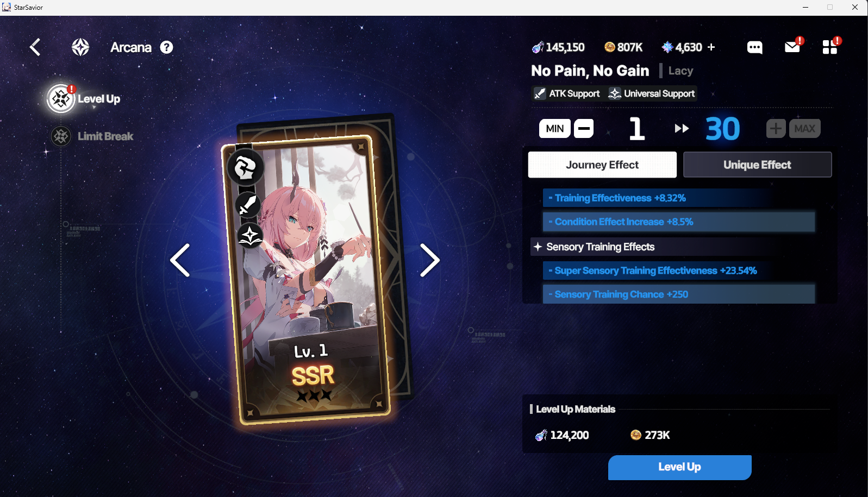The width and height of the screenshot is (868, 497).
Task: Go back with the left arrow icon
Action: [35, 47]
